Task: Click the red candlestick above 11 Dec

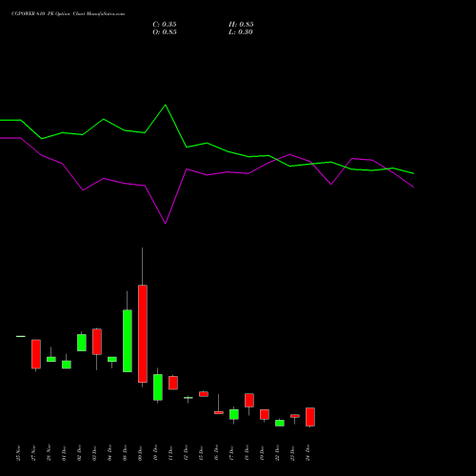Action: (x=173, y=383)
